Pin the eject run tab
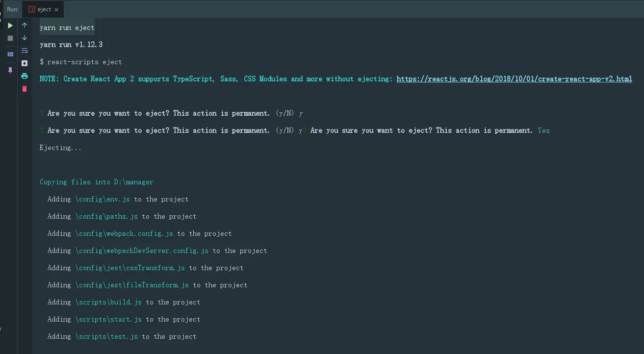The image size is (644, 354). pos(10,70)
